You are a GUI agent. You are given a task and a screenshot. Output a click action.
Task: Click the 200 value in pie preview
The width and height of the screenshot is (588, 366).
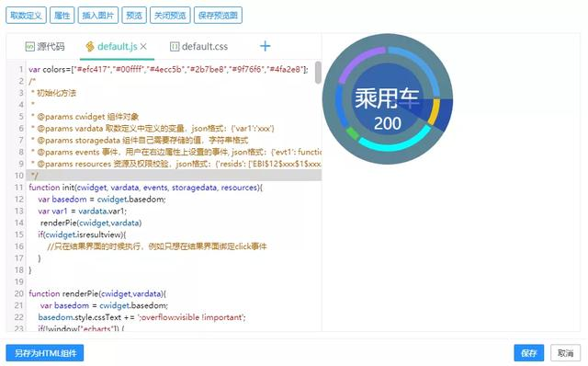(x=388, y=123)
